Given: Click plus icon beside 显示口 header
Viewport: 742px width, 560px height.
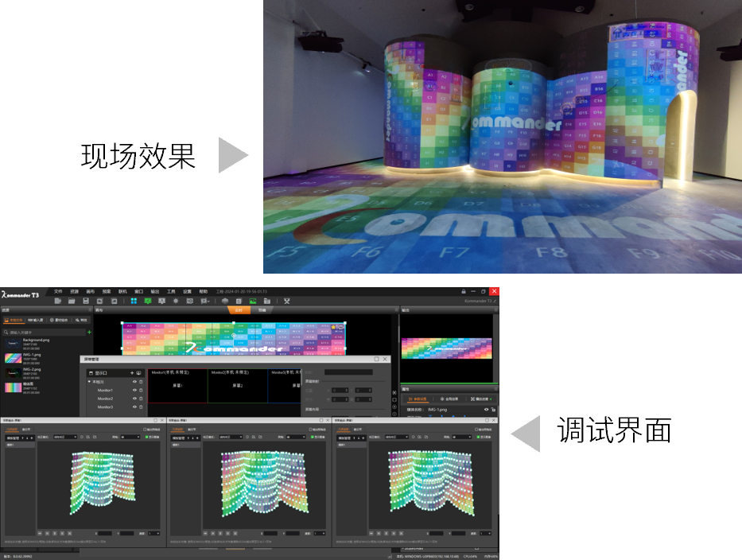Looking at the screenshot, I should click(132, 372).
